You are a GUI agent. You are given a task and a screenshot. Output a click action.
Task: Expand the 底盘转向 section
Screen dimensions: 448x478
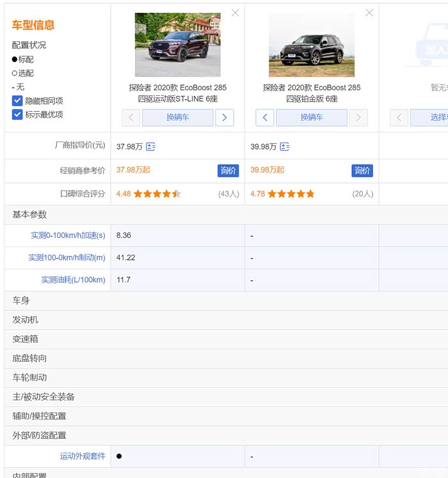(x=227, y=358)
